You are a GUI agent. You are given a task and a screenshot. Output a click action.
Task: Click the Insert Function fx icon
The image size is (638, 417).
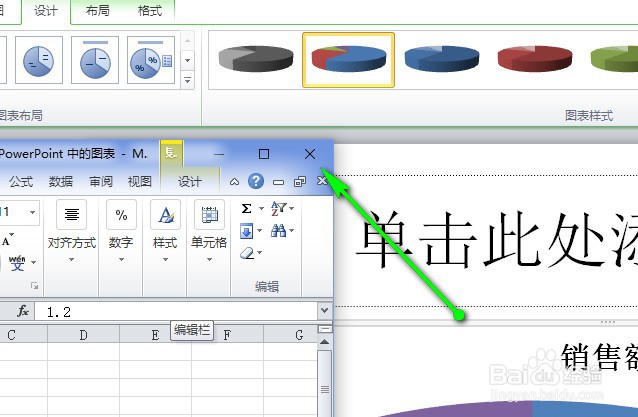tap(23, 312)
